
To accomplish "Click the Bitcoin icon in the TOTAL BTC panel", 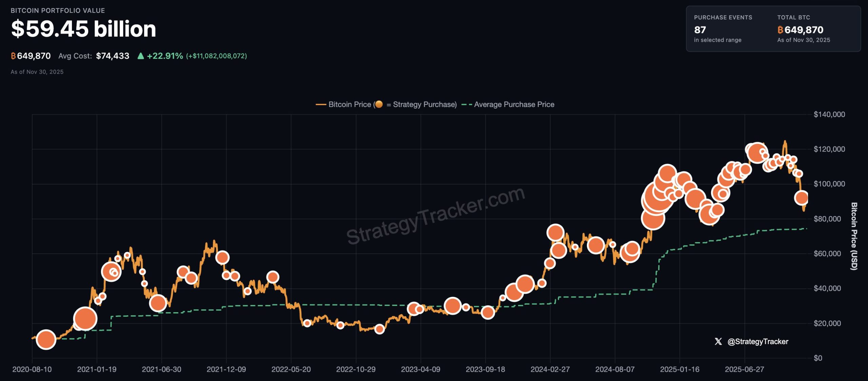I will coord(781,31).
